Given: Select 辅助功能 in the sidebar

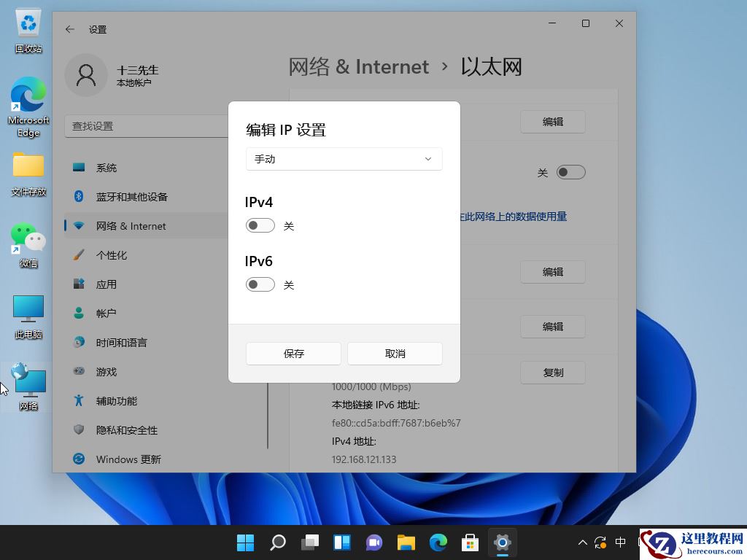Looking at the screenshot, I should [x=117, y=400].
